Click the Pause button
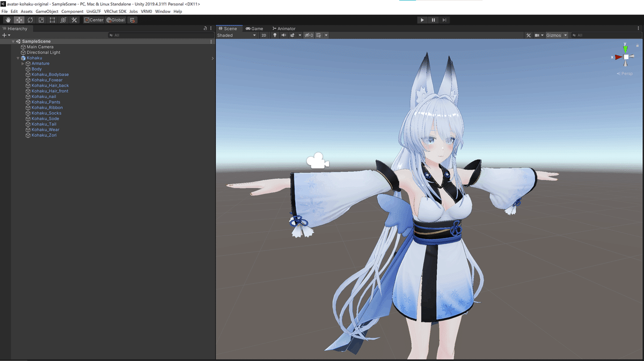644x361 pixels. coord(434,20)
